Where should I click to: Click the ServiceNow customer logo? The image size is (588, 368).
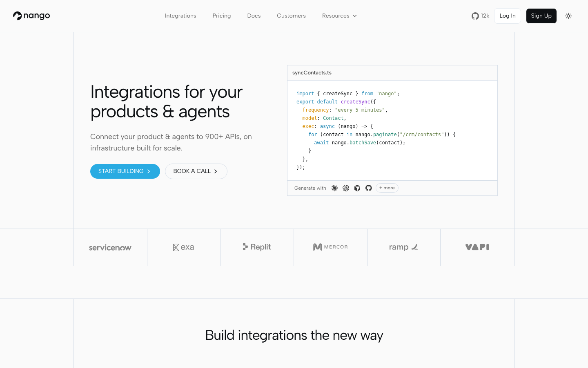(110, 247)
